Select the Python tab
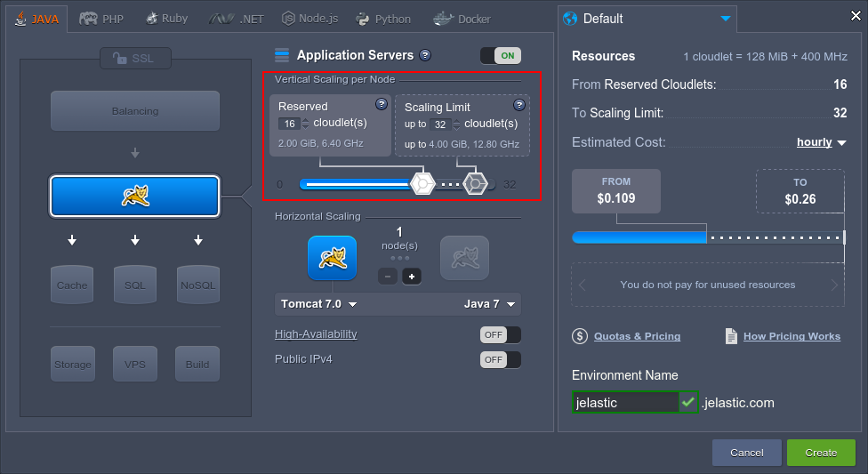This screenshot has width=868, height=474. [383, 19]
